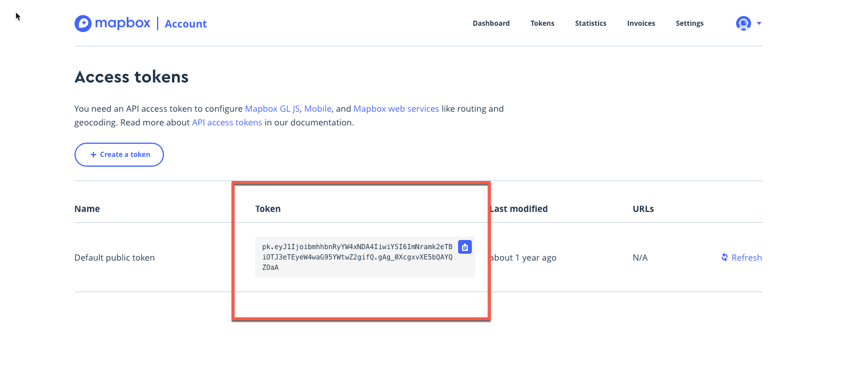Viewport: 868px width, 366px height.
Task: Follow the Mobile link
Action: (318, 108)
